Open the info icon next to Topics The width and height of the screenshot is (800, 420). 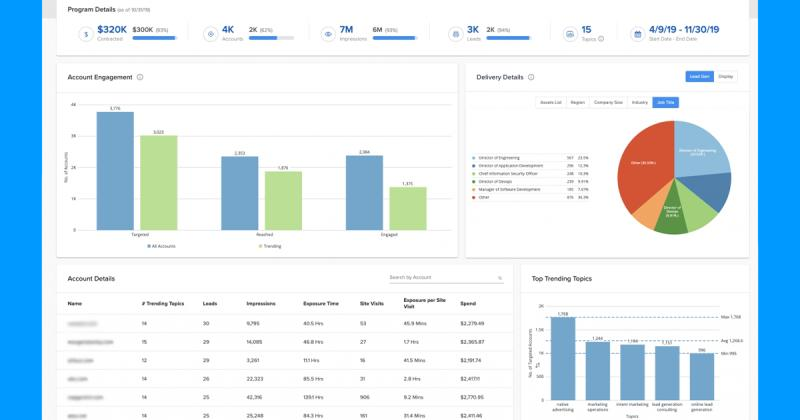click(601, 39)
